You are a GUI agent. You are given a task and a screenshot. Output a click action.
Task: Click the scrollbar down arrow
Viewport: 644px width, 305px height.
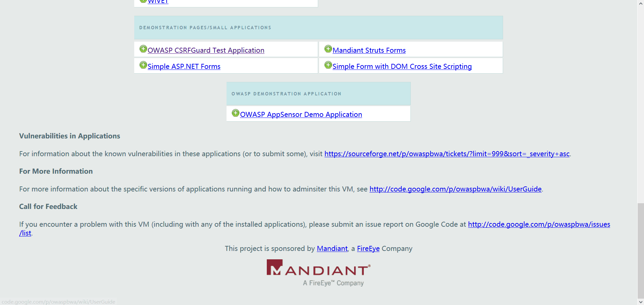pos(641,302)
